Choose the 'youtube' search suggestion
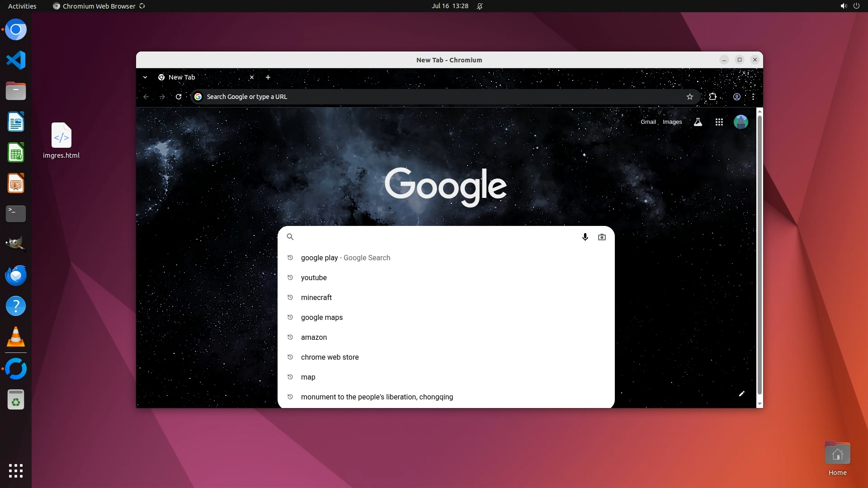868x488 pixels. point(314,277)
